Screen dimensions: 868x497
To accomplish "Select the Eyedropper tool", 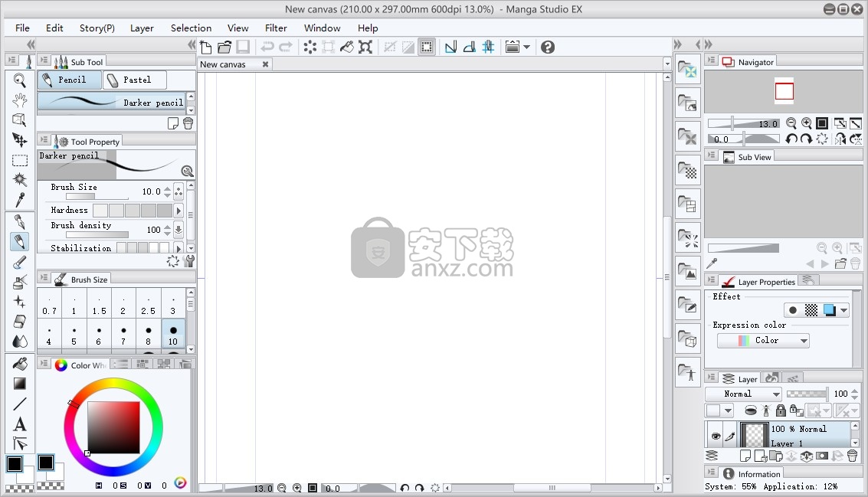I will pos(20,199).
